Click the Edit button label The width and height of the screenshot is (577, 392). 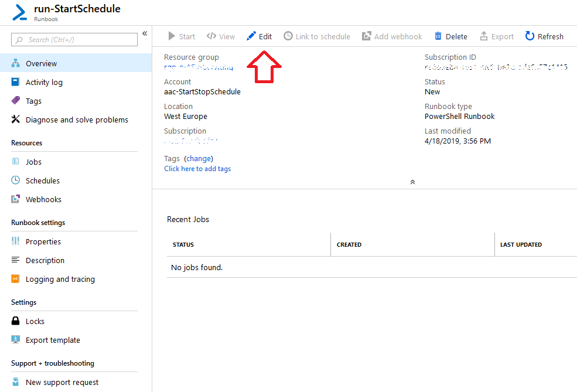point(265,36)
